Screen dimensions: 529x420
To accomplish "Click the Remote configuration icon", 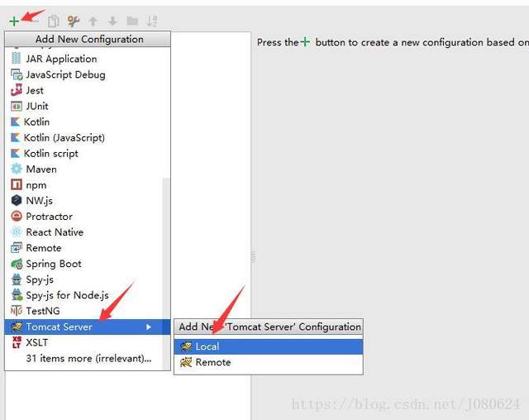I will (x=17, y=247).
